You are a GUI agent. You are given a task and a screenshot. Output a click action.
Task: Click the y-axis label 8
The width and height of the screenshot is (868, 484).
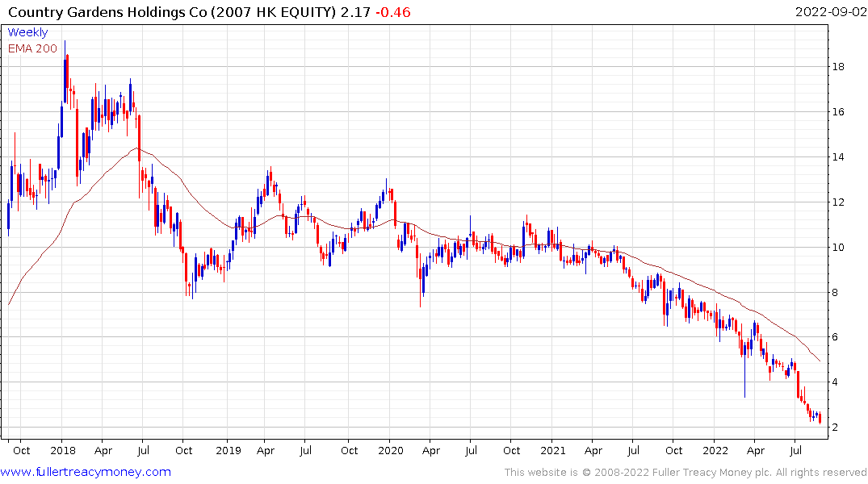point(836,293)
